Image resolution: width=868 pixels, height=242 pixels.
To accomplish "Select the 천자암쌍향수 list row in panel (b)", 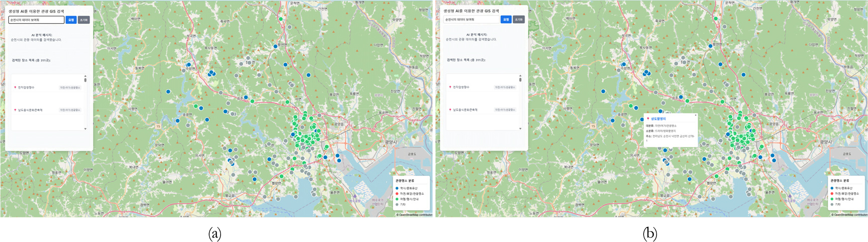I will (x=482, y=87).
